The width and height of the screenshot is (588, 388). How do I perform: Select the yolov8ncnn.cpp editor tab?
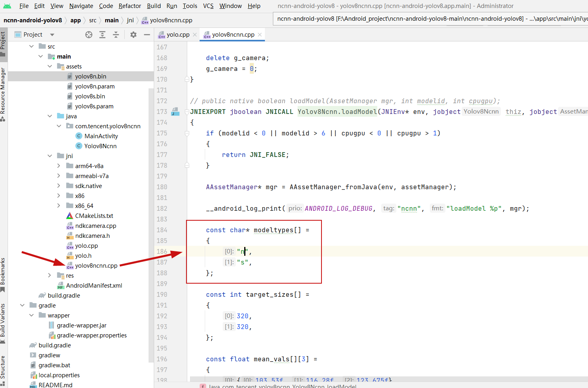(x=233, y=35)
